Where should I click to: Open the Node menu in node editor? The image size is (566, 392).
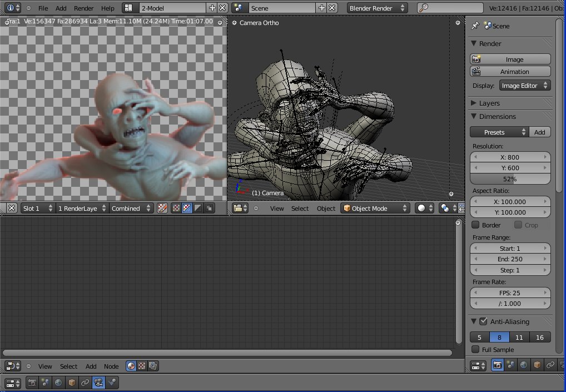[111, 366]
